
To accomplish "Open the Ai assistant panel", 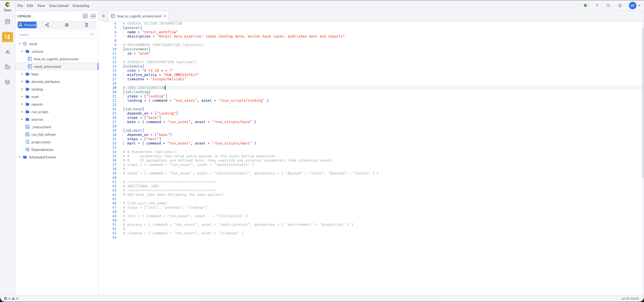I will [7, 52].
